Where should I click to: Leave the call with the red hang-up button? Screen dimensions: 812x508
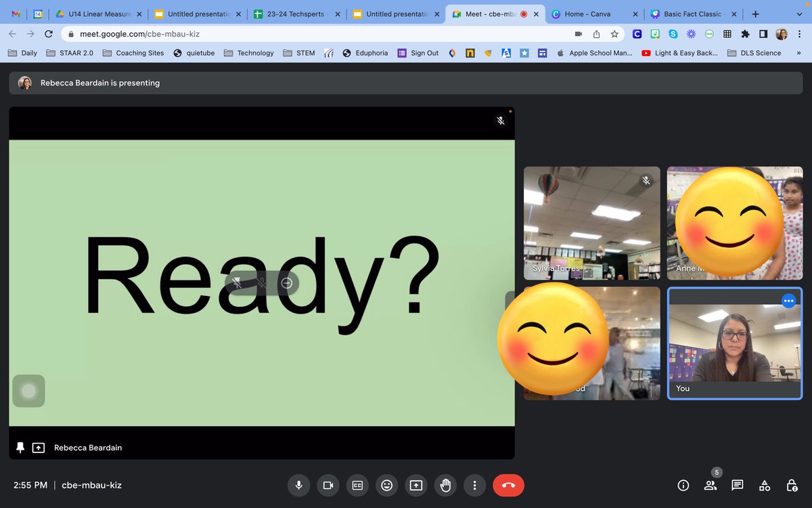pyautogui.click(x=509, y=485)
